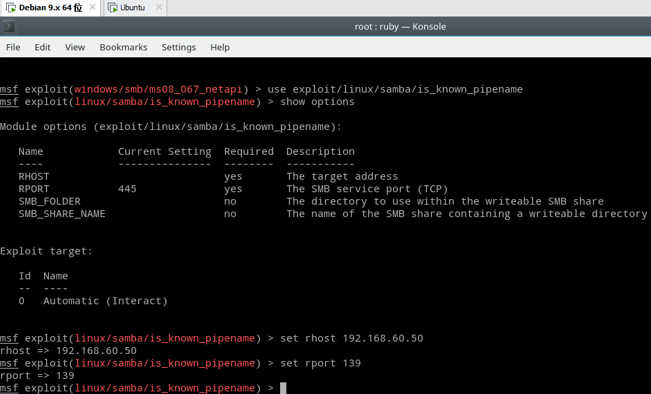Click the 'no' required value for SMB_FOLDER
The width and height of the screenshot is (651, 394).
(230, 201)
